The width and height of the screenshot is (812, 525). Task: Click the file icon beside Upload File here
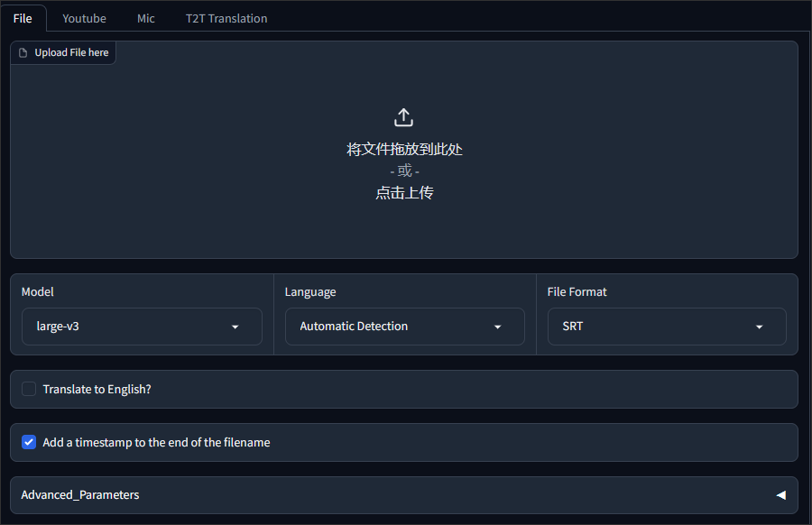(x=23, y=53)
